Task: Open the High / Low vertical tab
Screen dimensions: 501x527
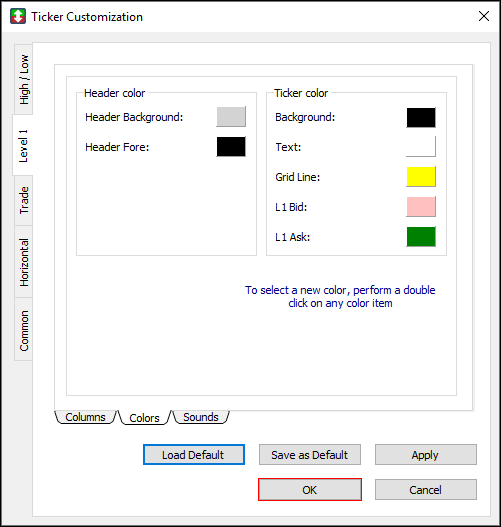Action: point(24,79)
